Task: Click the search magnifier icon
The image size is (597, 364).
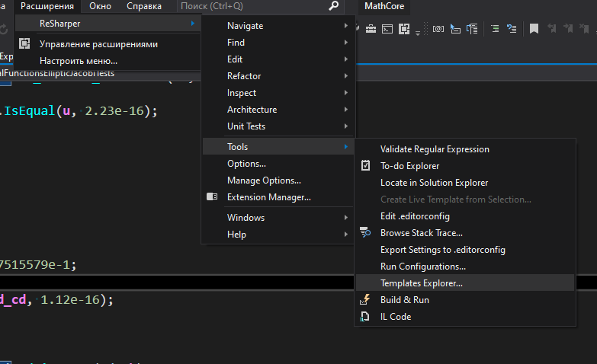Action: coord(333,6)
